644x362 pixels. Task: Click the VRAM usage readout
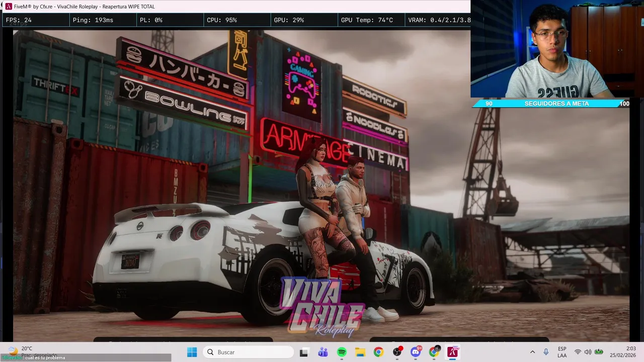(x=439, y=20)
